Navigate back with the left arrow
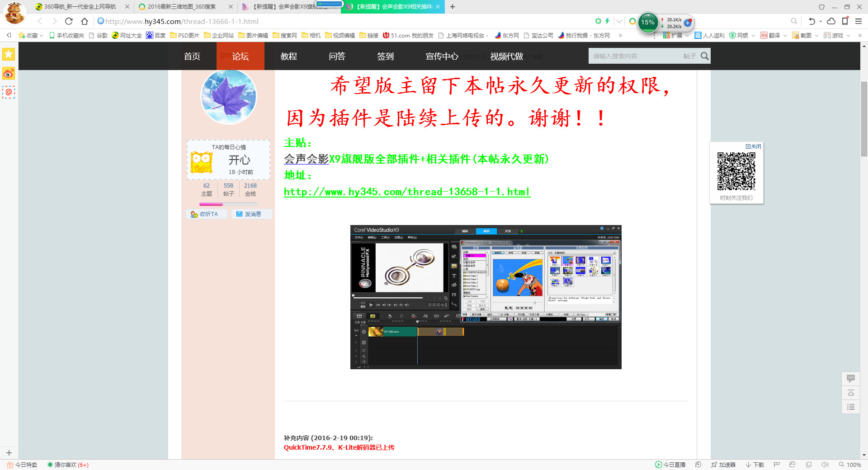Viewport: 868px width, 470px height. click(x=40, y=21)
